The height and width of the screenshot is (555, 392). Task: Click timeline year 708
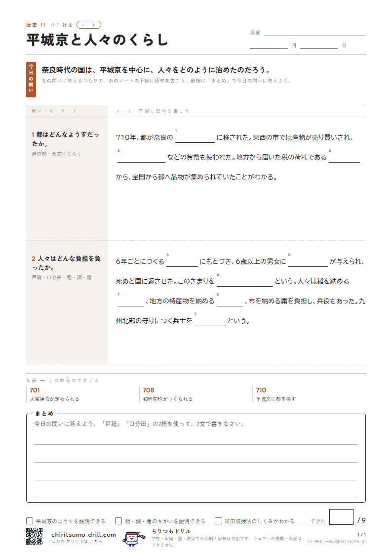(149, 390)
